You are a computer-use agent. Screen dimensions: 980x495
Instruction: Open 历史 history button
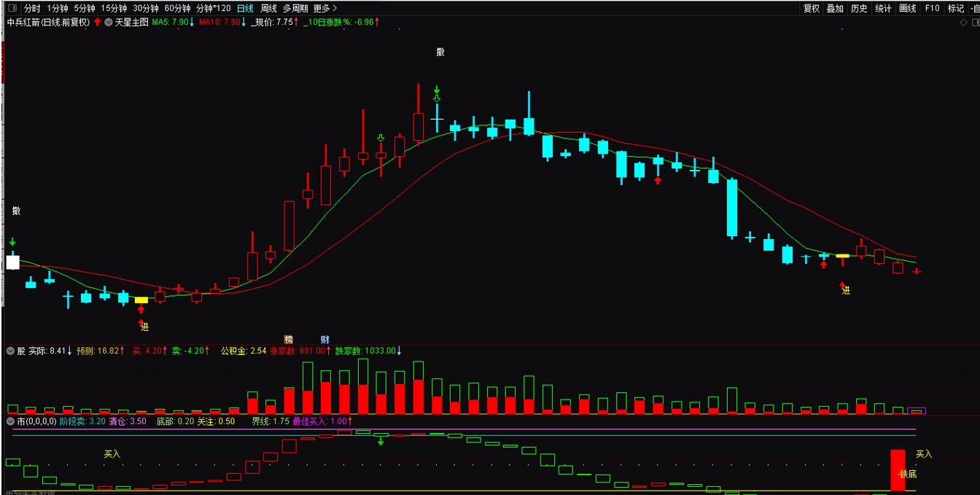[x=859, y=9]
